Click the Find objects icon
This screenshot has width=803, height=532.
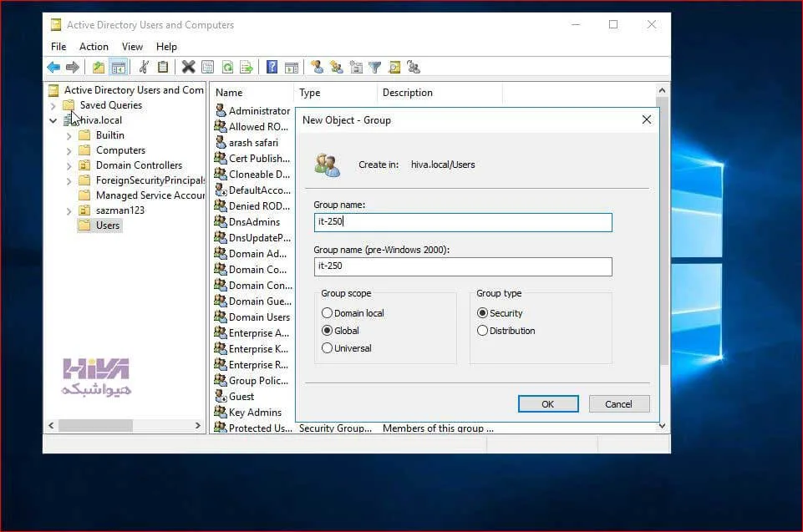[394, 67]
